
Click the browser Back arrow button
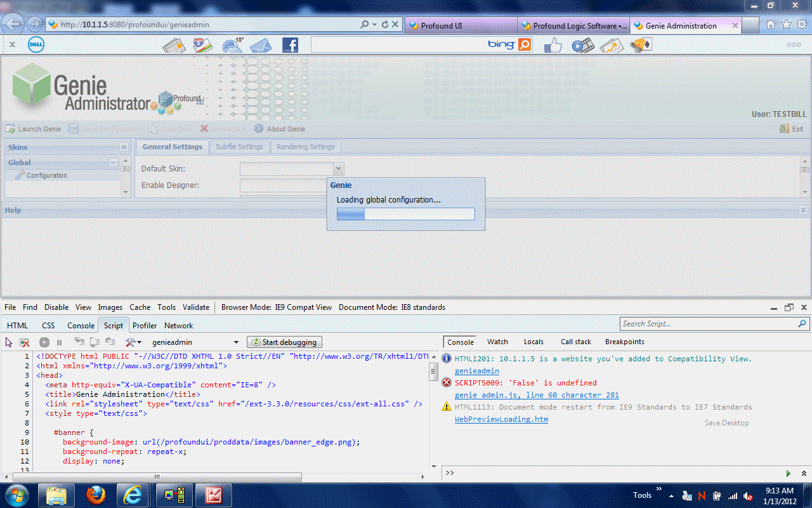pyautogui.click(x=13, y=24)
